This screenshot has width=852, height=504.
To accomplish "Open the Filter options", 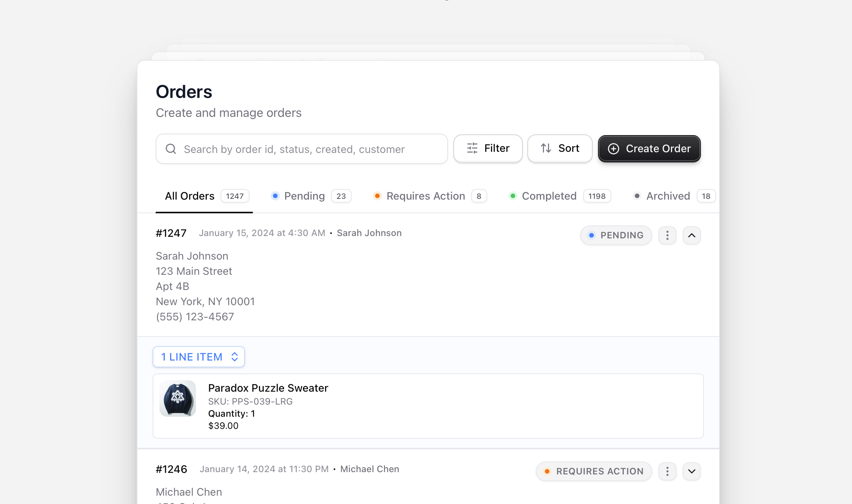I will [x=488, y=148].
